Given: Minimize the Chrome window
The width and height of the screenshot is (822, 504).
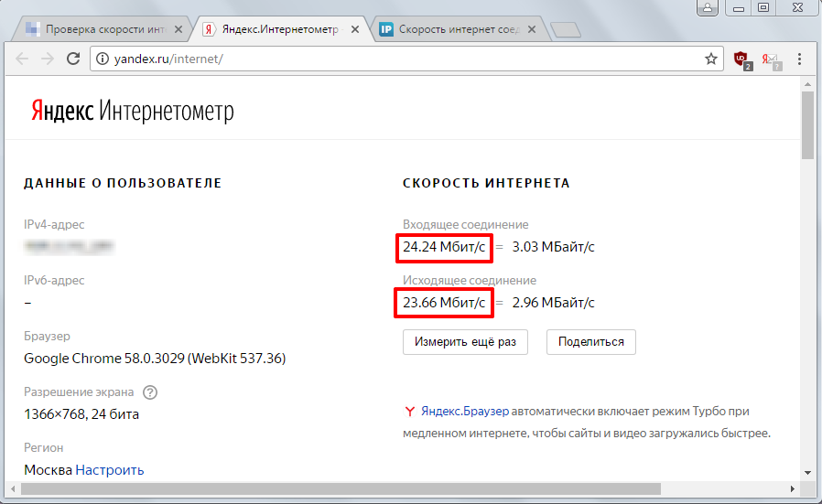Looking at the screenshot, I should point(738,7).
